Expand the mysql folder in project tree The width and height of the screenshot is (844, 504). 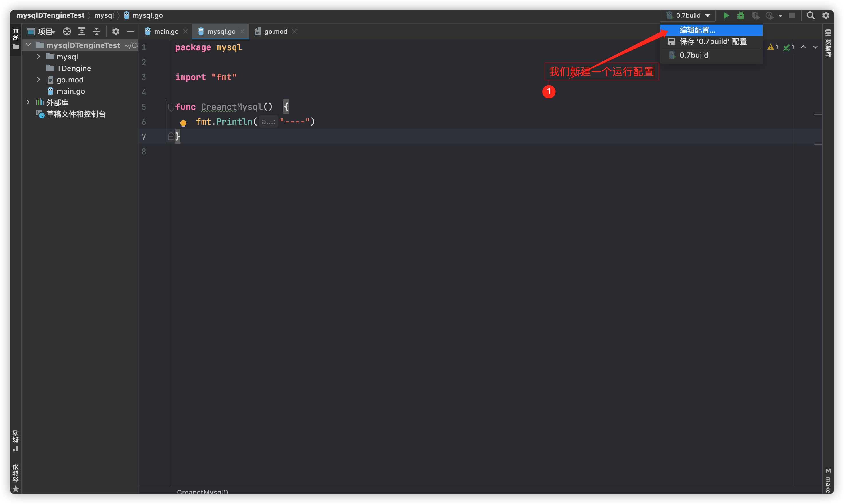[38, 57]
